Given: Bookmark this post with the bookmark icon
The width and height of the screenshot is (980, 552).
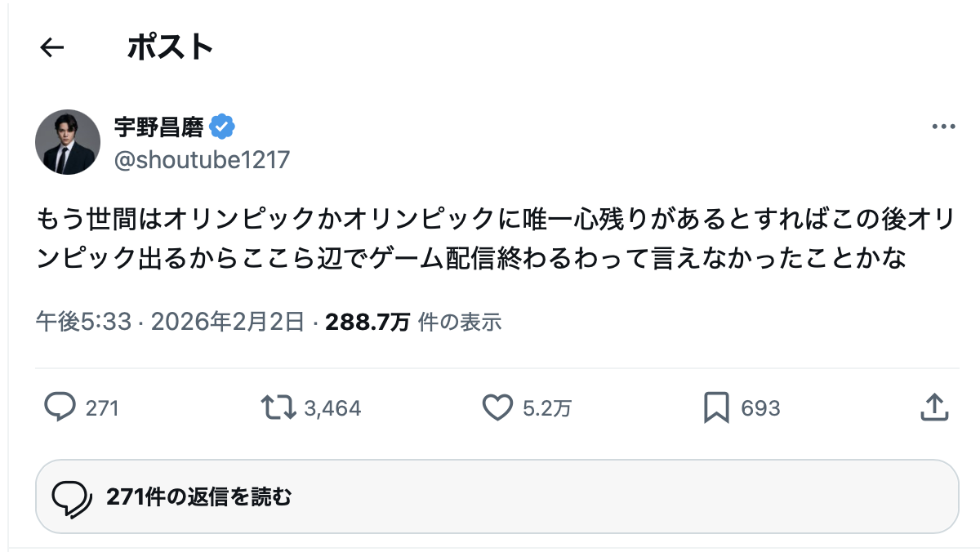Looking at the screenshot, I should (715, 407).
